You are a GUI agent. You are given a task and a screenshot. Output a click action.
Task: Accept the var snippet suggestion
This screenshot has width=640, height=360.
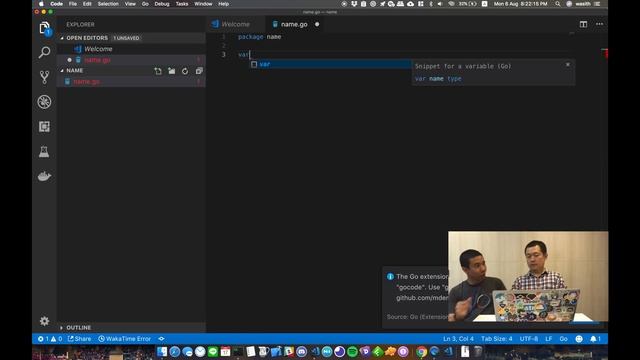(x=331, y=64)
